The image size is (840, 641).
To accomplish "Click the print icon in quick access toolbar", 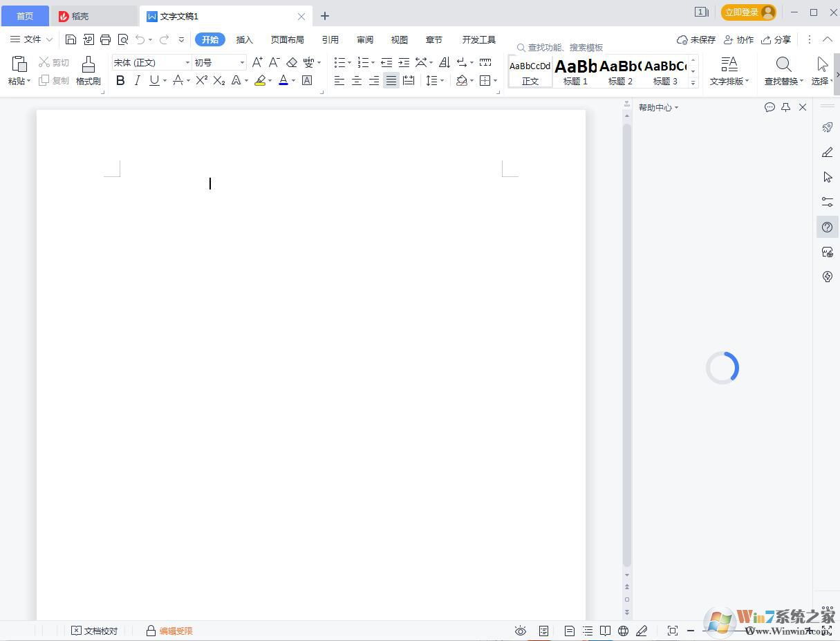I will coord(105,39).
